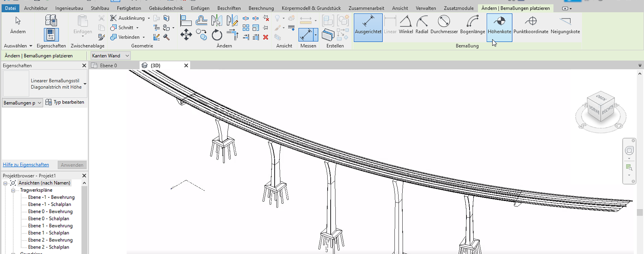Viewport: 644px width, 254px height.
Task: Click the Pin (Sperren) pushpin icon
Action: [266, 28]
